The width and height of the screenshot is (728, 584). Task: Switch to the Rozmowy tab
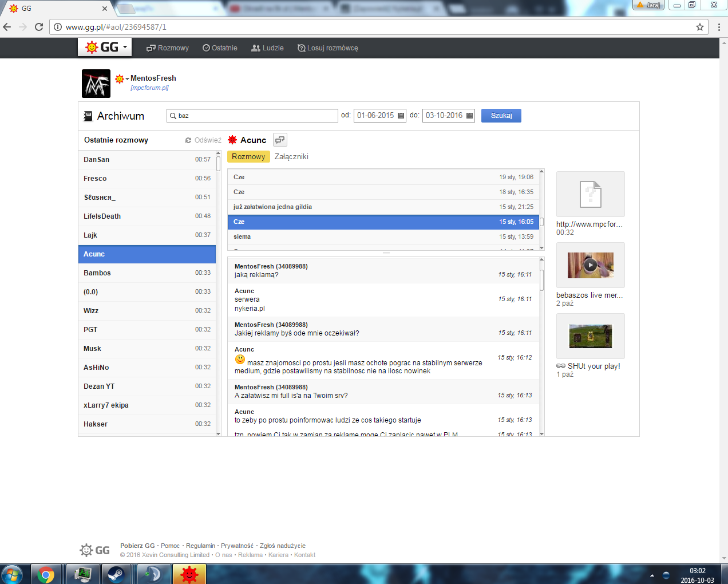(248, 157)
